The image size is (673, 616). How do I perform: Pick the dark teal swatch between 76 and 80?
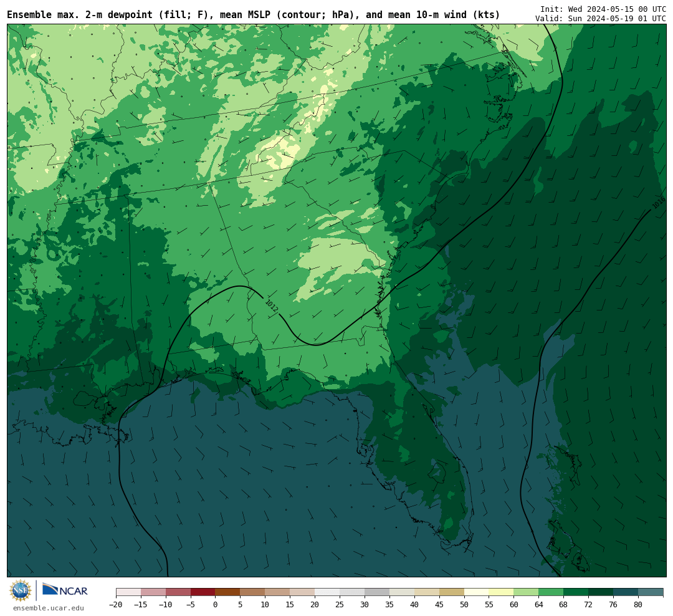click(626, 592)
